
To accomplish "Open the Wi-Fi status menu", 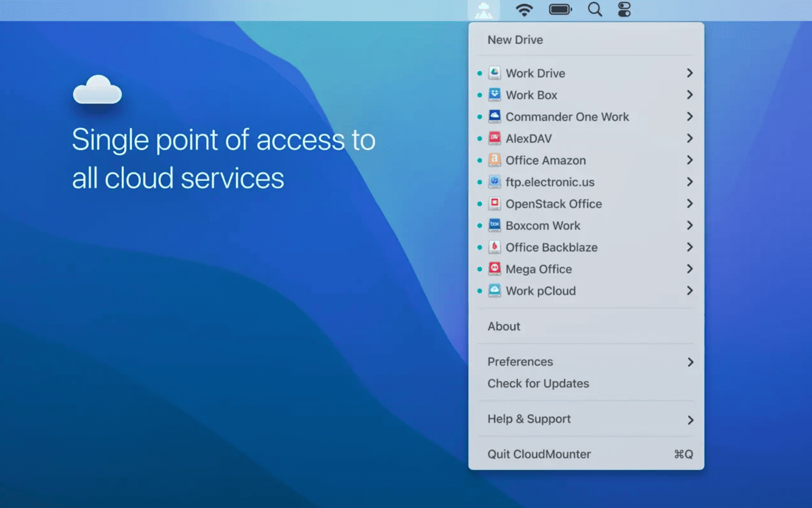I will (524, 9).
